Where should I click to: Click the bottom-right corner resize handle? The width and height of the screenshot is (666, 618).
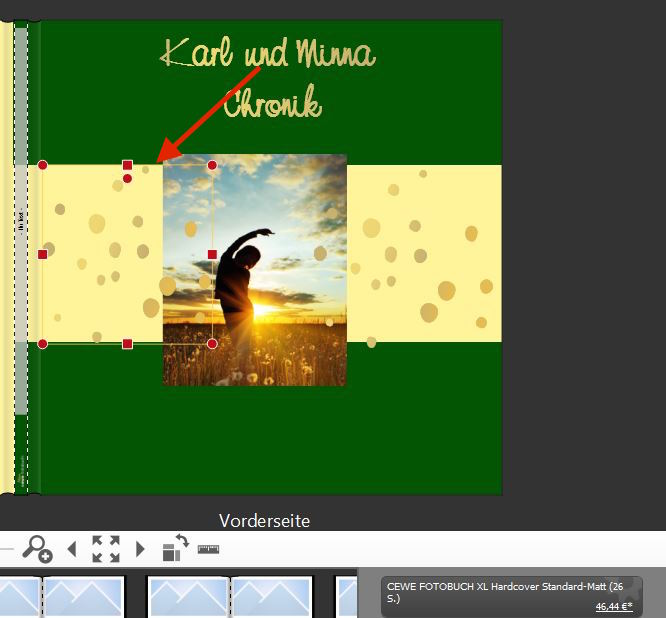(212, 344)
